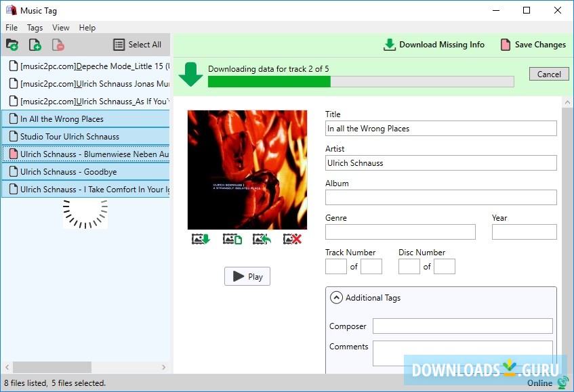The width and height of the screenshot is (574, 392).
Task: Click file icon beside Ulrich Schnauss_As If You track
Action: click(14, 101)
